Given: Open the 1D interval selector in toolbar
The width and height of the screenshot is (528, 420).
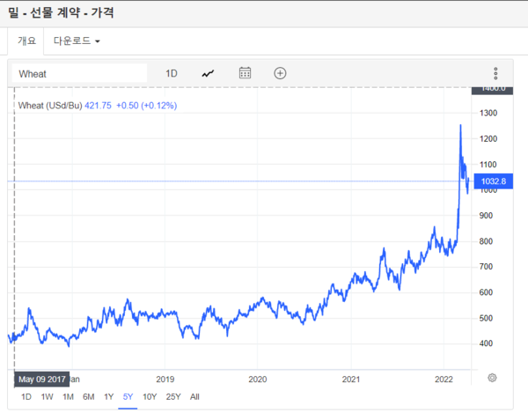Looking at the screenshot, I should (172, 73).
